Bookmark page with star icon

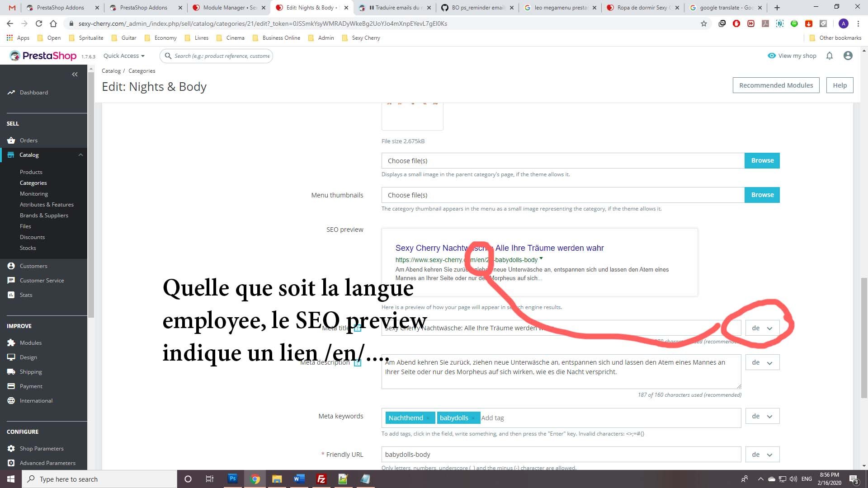703,23
